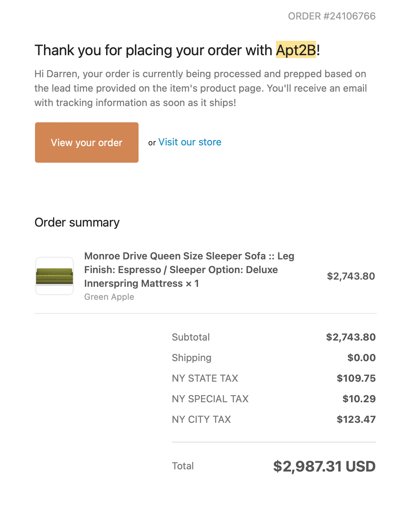Click the highlighted Apt2B store name

click(296, 50)
